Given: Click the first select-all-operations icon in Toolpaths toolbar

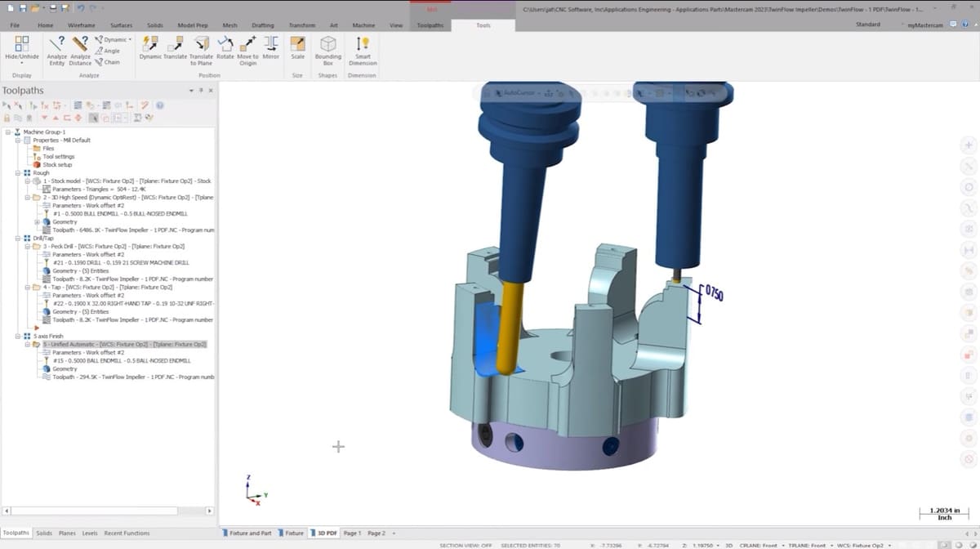Looking at the screenshot, I should [7, 105].
